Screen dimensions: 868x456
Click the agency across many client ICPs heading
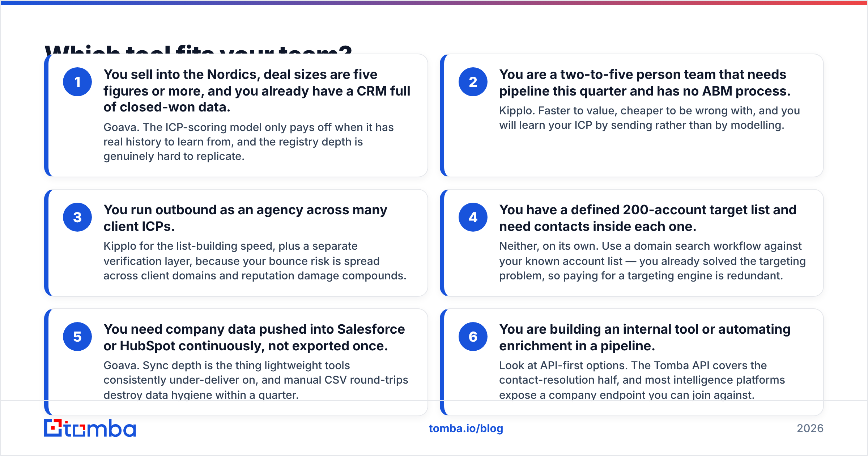click(x=245, y=218)
